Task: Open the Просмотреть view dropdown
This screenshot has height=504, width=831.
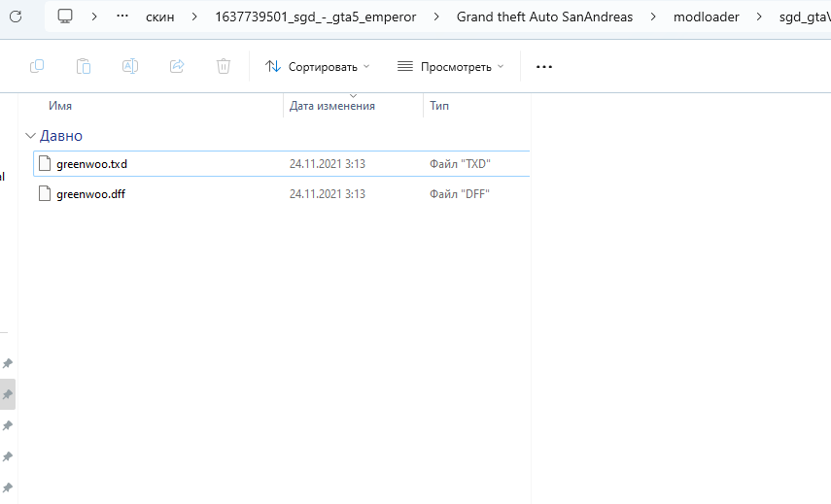Action: click(x=450, y=67)
